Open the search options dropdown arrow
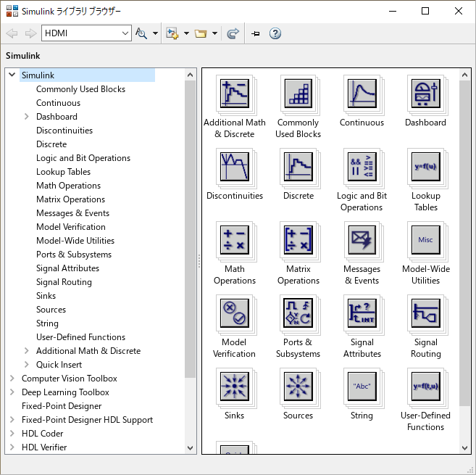The width and height of the screenshot is (476, 475). (x=155, y=33)
